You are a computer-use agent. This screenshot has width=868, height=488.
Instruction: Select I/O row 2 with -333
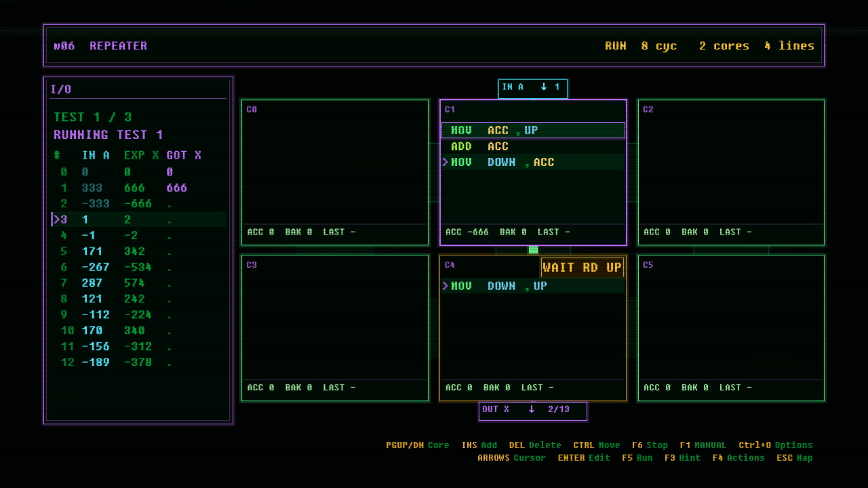(138, 204)
